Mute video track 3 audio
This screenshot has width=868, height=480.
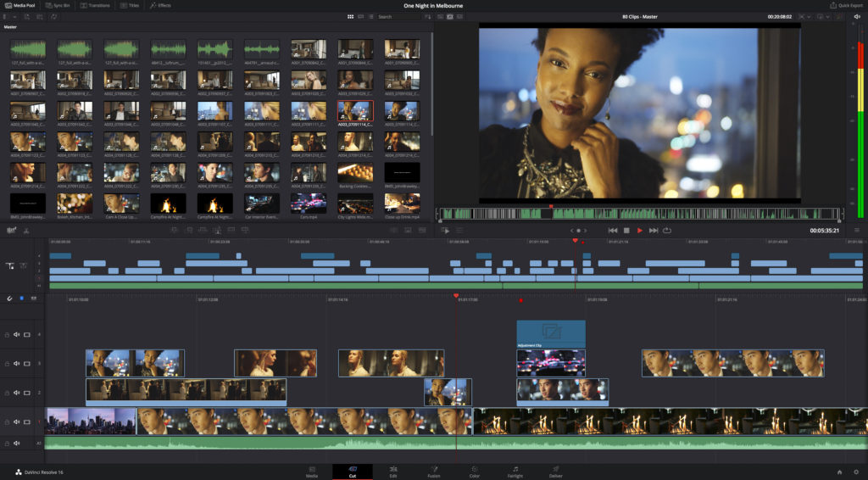click(x=17, y=364)
